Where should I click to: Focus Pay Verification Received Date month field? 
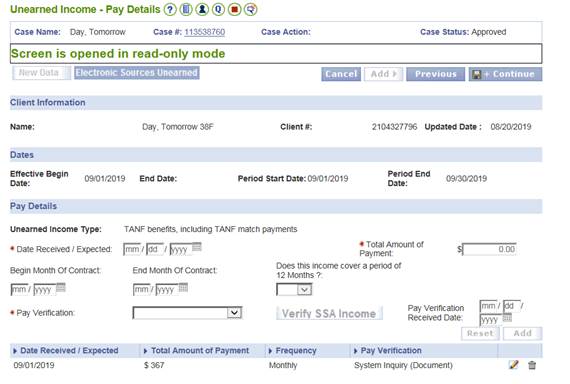489,306
